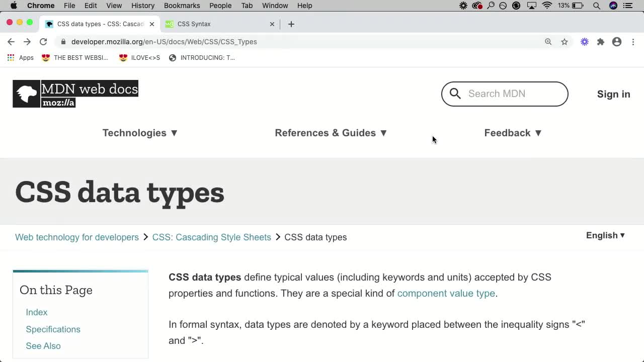644x362 pixels.
Task: Reload the page with the refresh icon
Action: (x=43, y=42)
